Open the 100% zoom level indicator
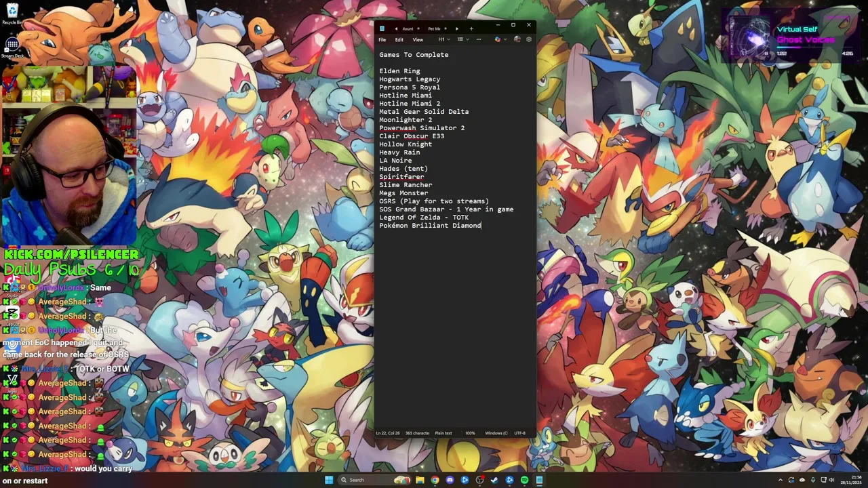 (x=470, y=433)
